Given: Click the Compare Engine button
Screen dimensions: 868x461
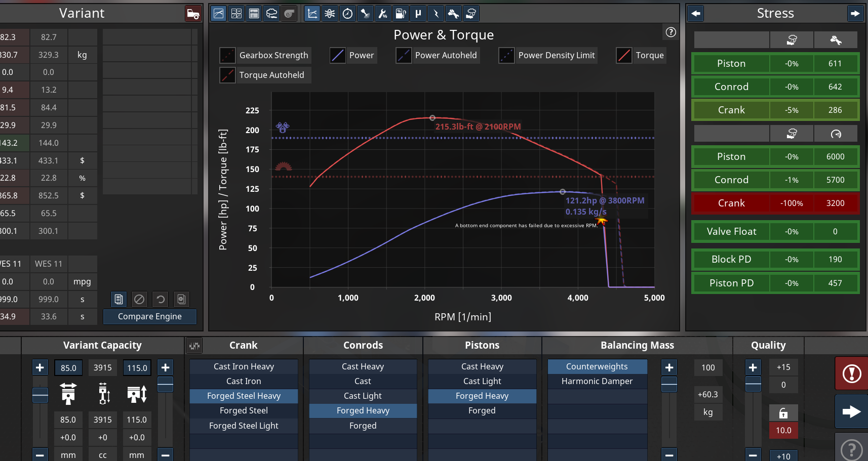Looking at the screenshot, I should pos(149,316).
